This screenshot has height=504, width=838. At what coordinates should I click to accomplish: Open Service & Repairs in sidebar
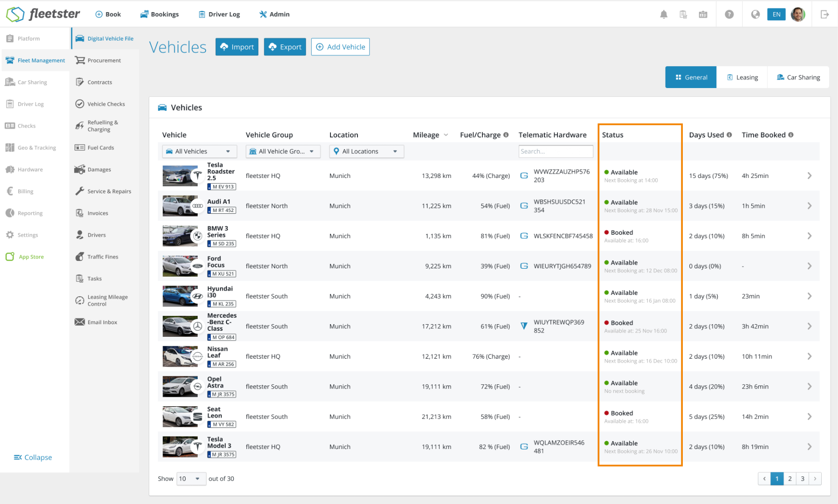point(103,191)
